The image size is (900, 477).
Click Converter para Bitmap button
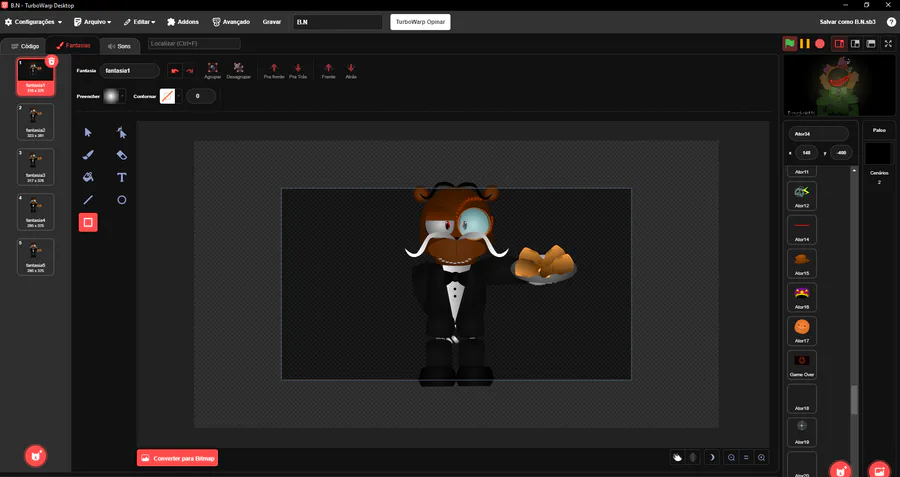point(177,457)
